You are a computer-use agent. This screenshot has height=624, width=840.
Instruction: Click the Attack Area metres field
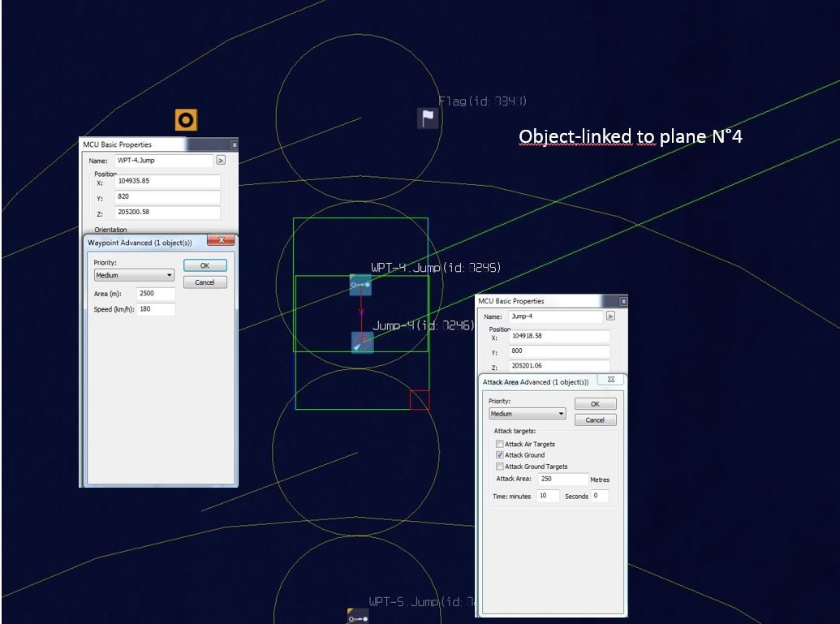[563, 479]
